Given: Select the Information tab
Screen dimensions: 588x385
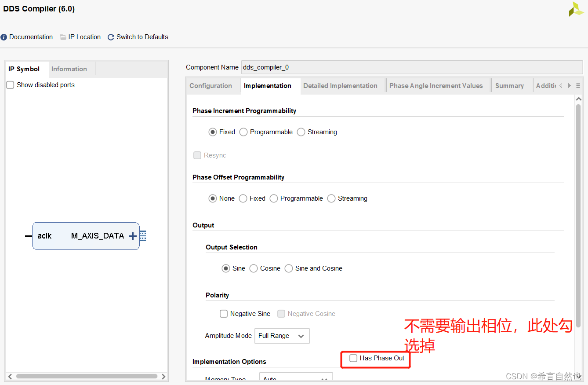Looking at the screenshot, I should pyautogui.click(x=69, y=69).
